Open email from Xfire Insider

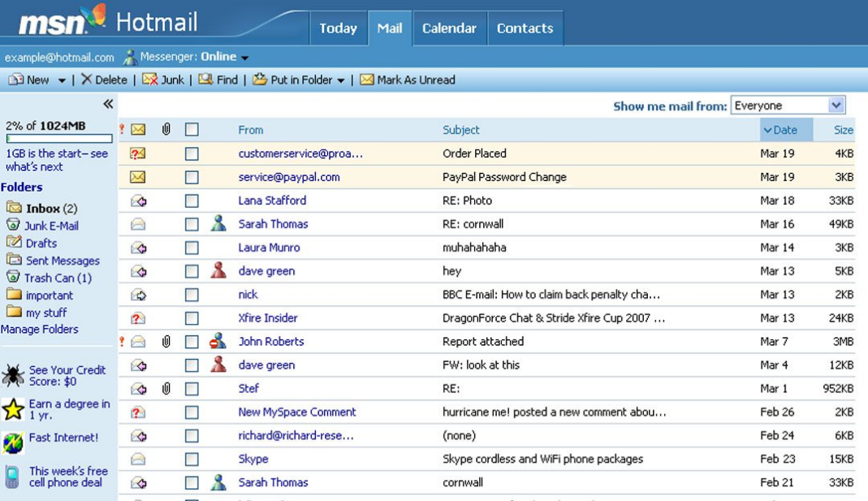268,318
